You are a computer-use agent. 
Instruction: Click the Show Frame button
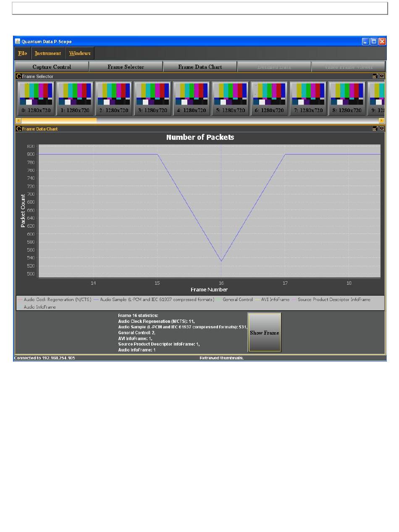265,333
